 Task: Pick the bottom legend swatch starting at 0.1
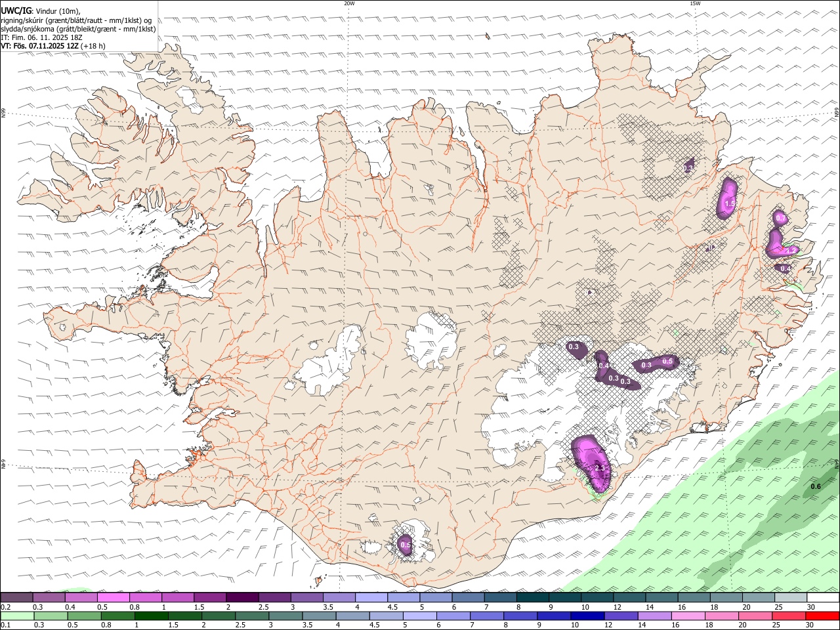[17, 616]
